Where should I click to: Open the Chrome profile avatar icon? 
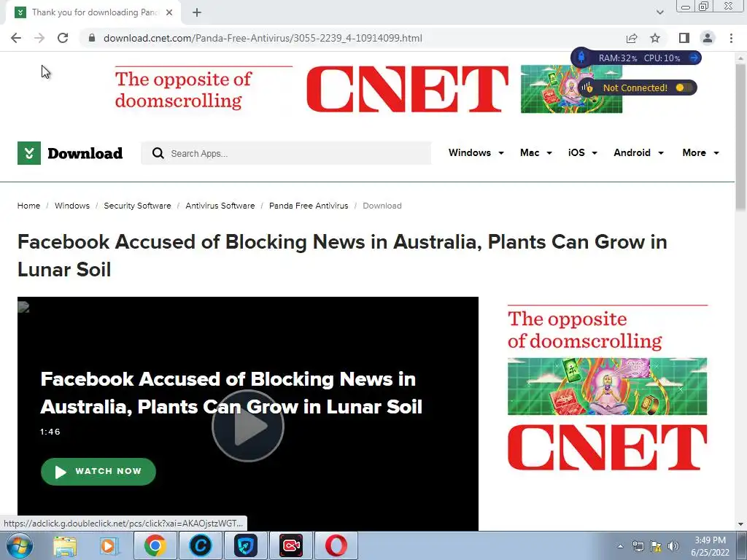coord(708,38)
